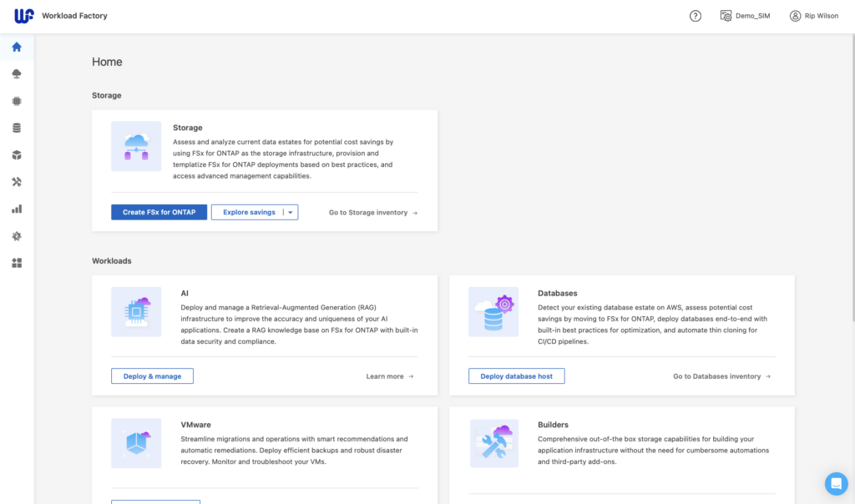Select the Builders tools sidebar icon
This screenshot has width=855, height=504.
click(x=17, y=182)
